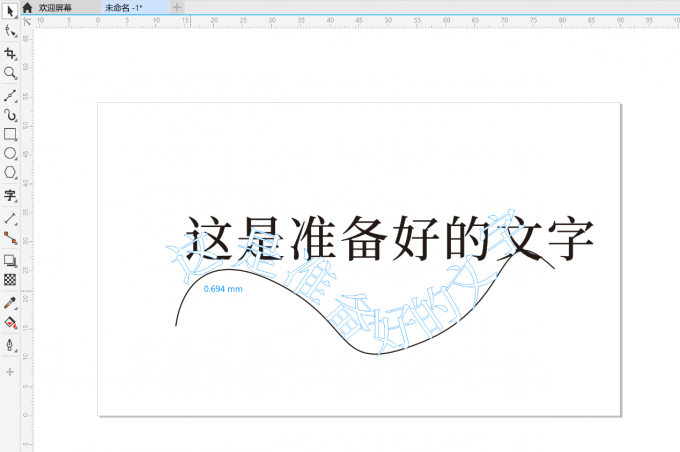Pick the Artistic Media tool
Screen dimensions: 680x452
tap(10, 115)
